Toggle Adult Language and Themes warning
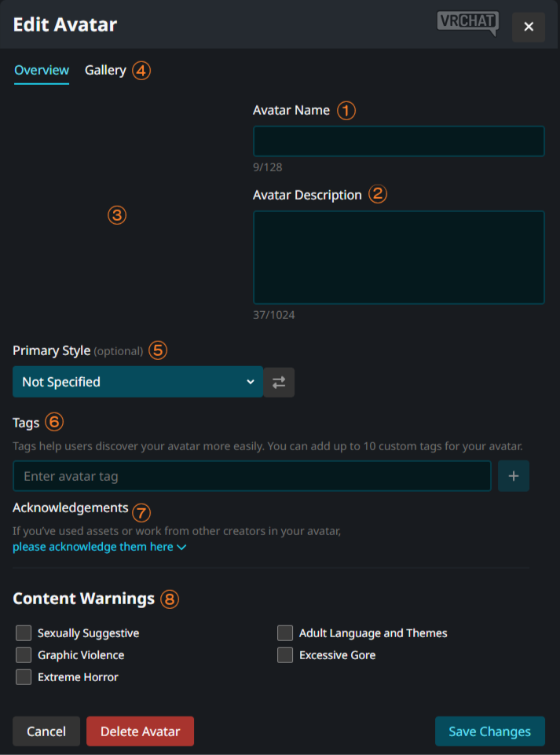Viewport: 560px width, 755px height. (x=285, y=633)
